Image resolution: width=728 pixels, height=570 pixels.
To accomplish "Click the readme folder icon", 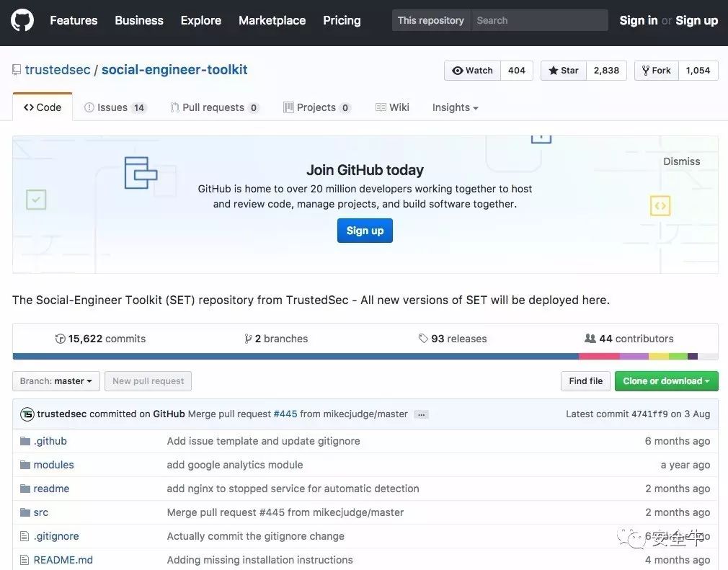I will click(x=25, y=489).
